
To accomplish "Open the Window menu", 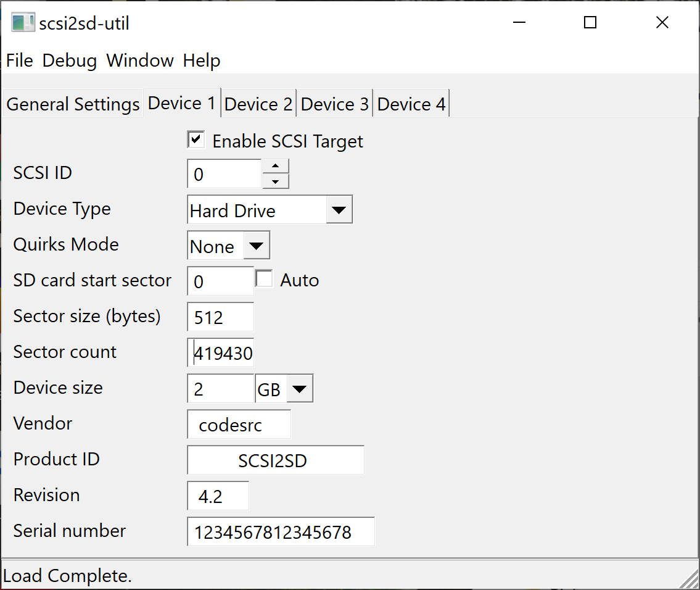I will point(140,60).
